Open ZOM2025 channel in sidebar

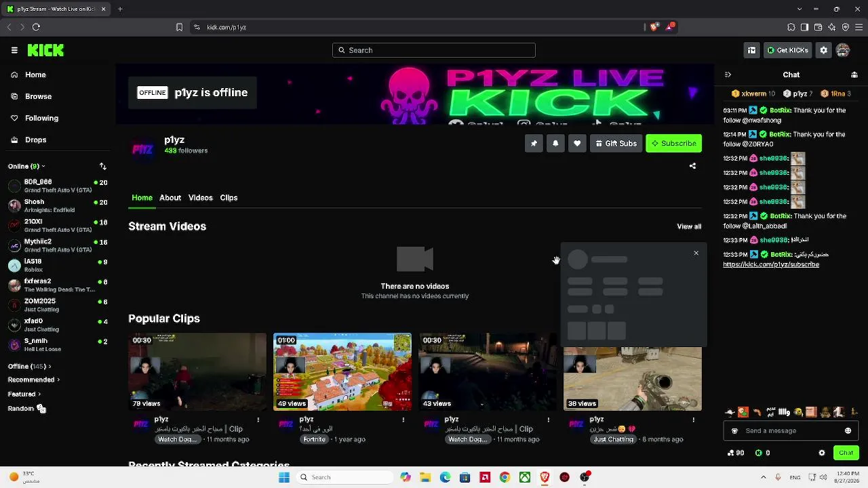(x=58, y=305)
